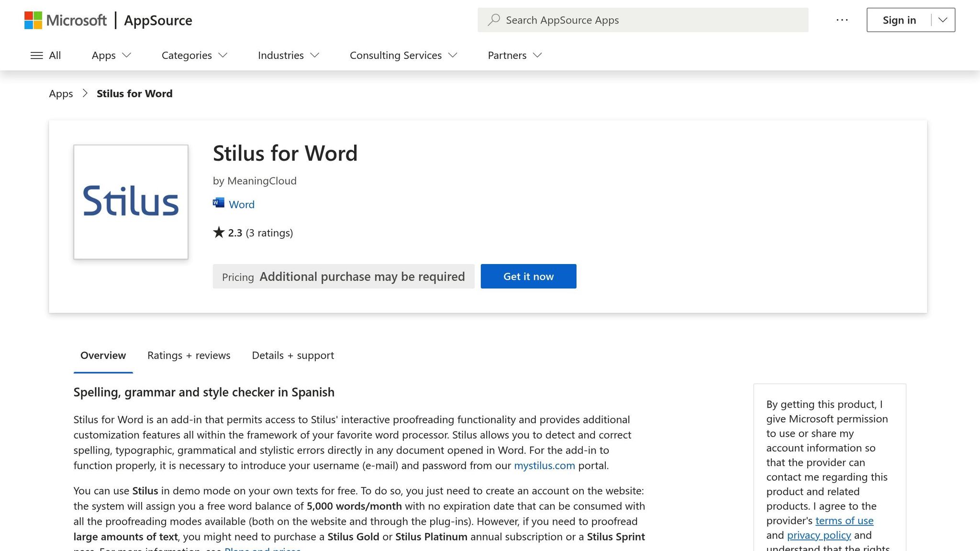Image resolution: width=980 pixels, height=551 pixels.
Task: Switch to Ratings + reviews tab
Action: coord(189,355)
